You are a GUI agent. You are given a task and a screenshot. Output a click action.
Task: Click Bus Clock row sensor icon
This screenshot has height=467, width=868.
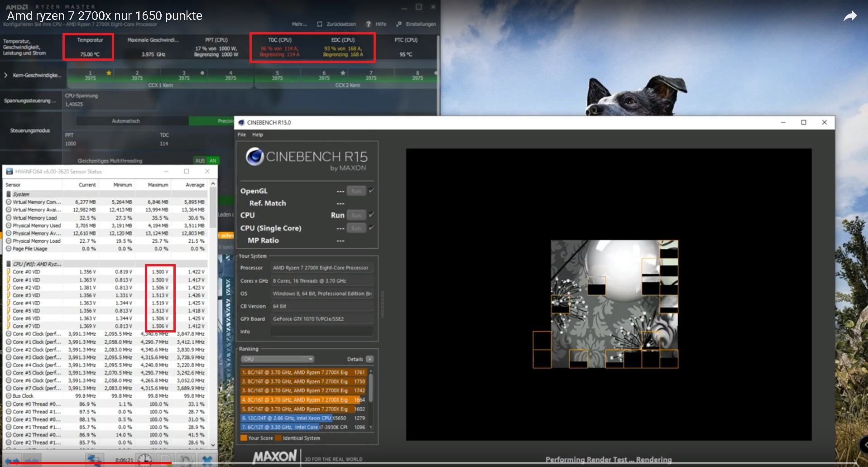click(9, 396)
